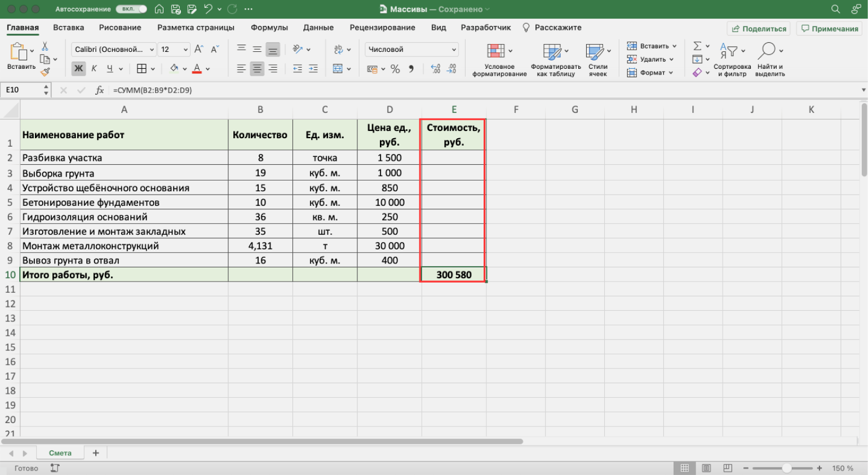This screenshot has height=475, width=868.
Task: Toggle bold formatting button
Action: point(78,69)
